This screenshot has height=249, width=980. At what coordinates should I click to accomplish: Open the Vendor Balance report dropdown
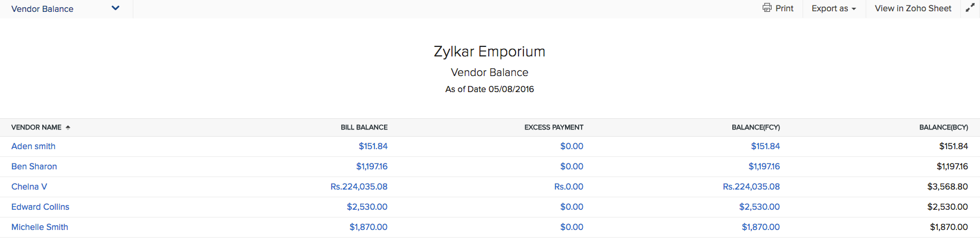tap(116, 8)
